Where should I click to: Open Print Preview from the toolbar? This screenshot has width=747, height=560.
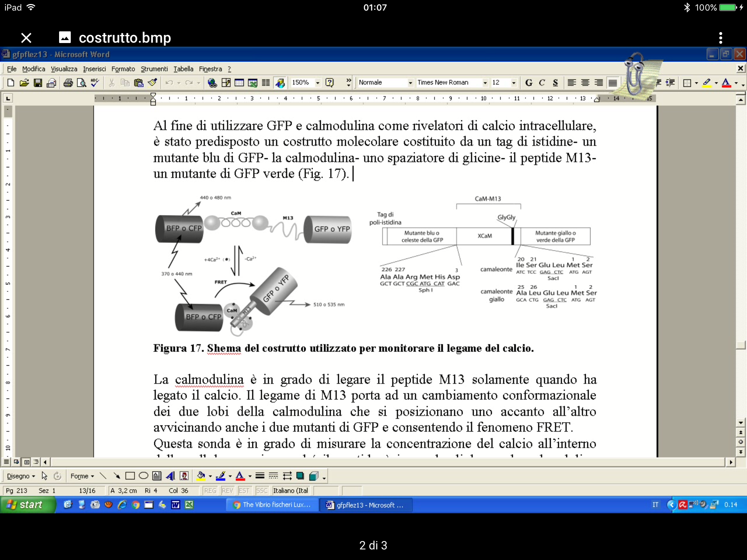(x=81, y=83)
